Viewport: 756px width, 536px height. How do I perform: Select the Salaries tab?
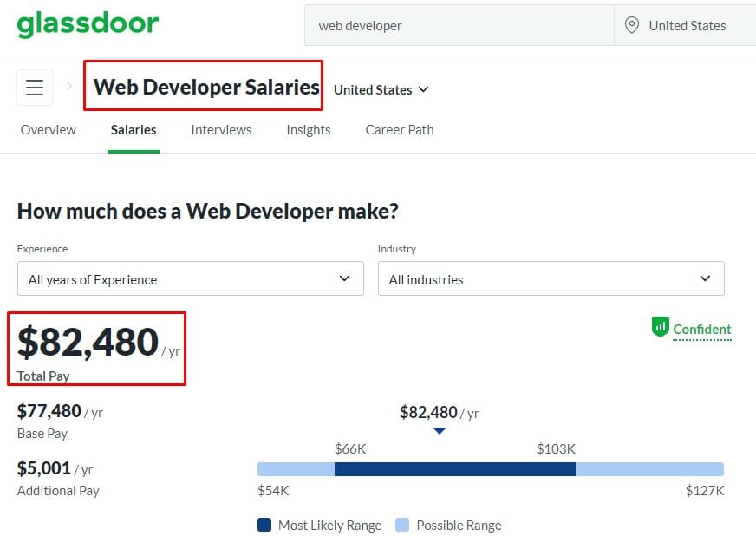click(134, 130)
